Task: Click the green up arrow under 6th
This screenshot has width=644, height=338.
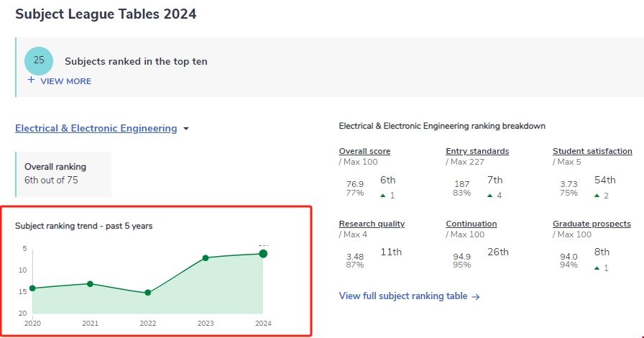Action: [x=383, y=196]
